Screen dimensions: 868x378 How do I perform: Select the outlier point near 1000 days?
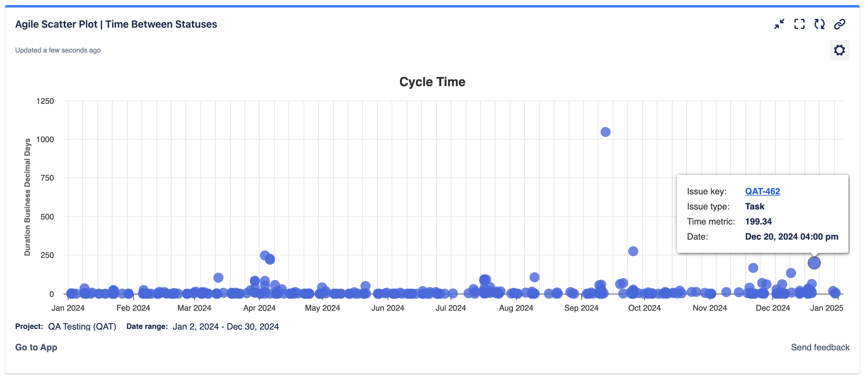[x=605, y=132]
